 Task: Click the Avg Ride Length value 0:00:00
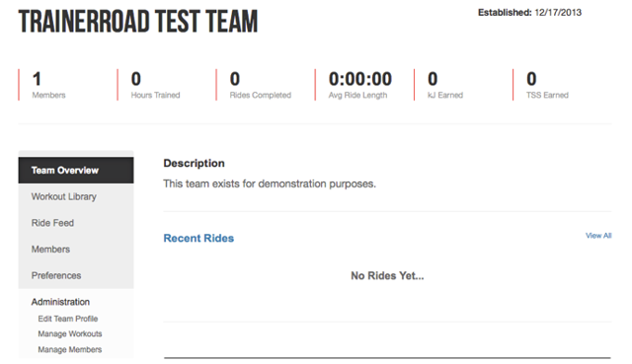[x=359, y=79]
